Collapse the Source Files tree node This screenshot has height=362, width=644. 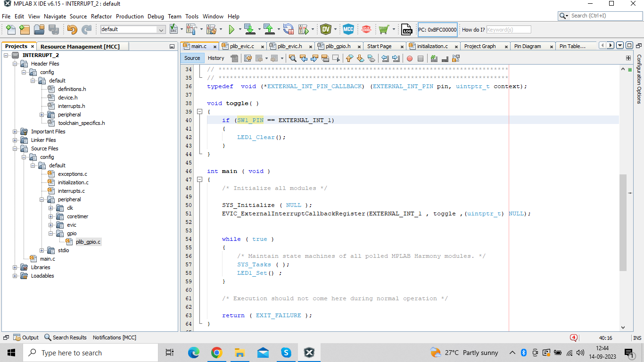15,148
